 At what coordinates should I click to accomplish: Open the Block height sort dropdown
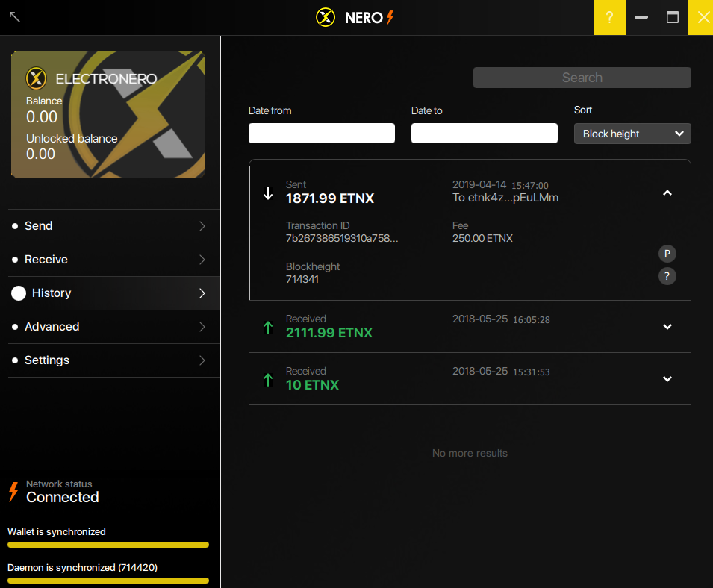coord(632,134)
